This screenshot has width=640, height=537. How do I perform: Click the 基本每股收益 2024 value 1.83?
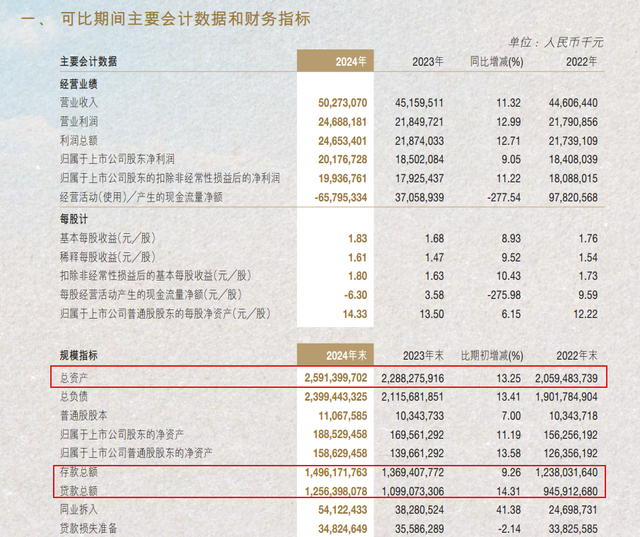click(x=358, y=238)
